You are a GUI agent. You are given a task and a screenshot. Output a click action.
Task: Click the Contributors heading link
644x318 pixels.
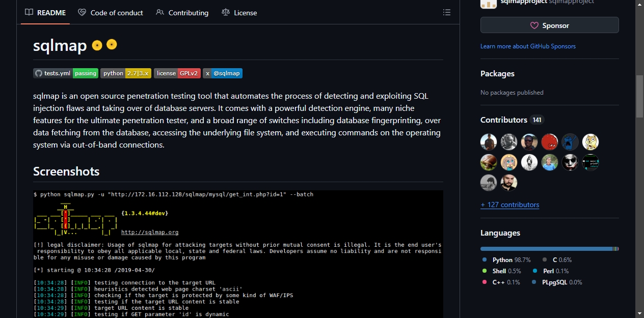(504, 120)
